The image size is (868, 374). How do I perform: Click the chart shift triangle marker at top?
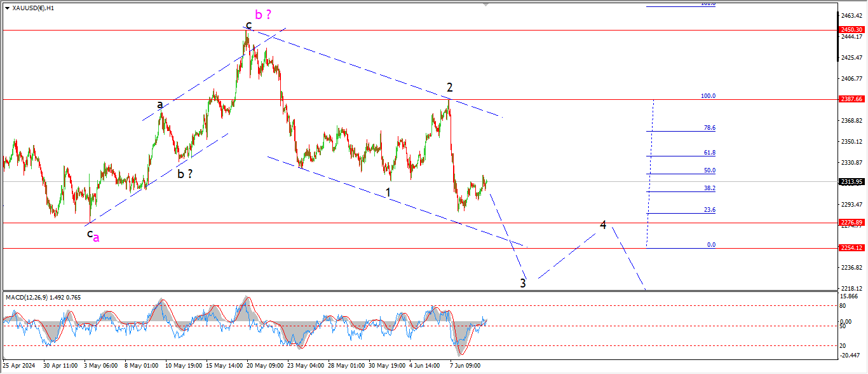click(487, 4)
